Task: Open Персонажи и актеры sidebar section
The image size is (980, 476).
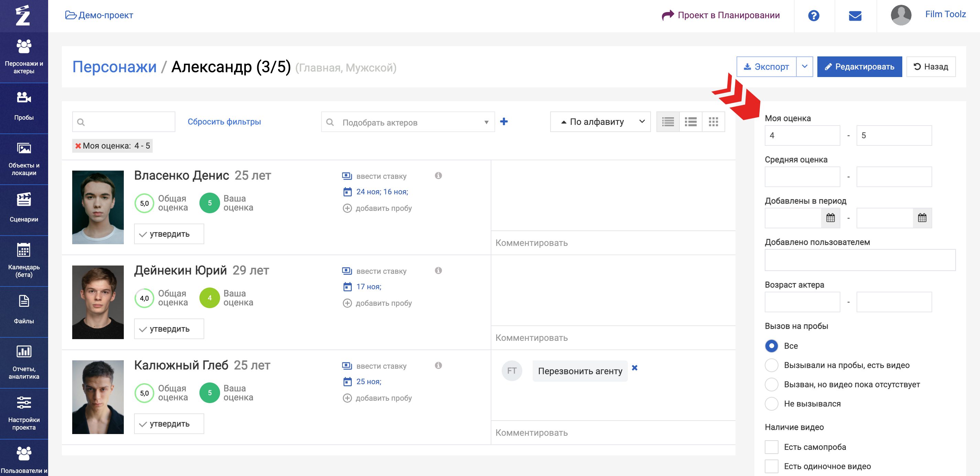Action: pyautogui.click(x=24, y=57)
